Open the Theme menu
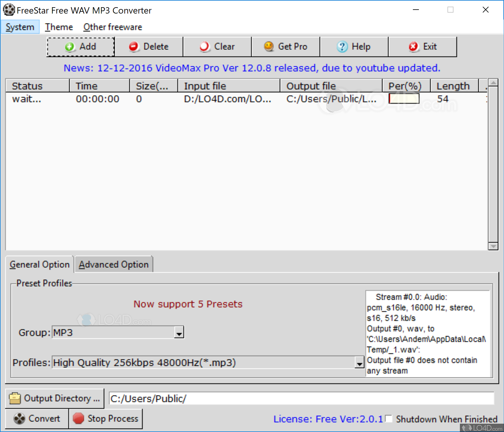Screen dimensions: 504x432 pos(59,27)
